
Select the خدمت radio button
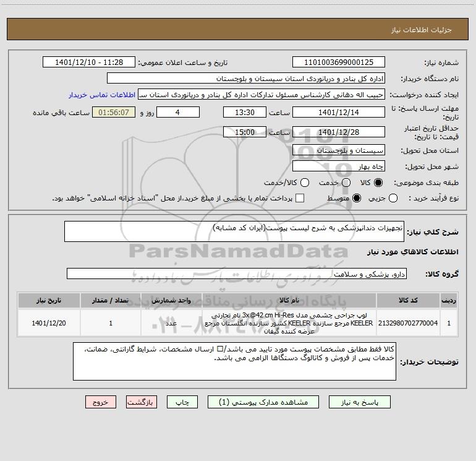coord(346,183)
